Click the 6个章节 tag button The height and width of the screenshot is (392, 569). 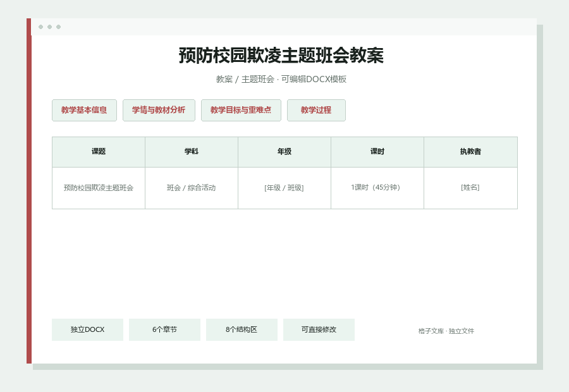coord(164,329)
